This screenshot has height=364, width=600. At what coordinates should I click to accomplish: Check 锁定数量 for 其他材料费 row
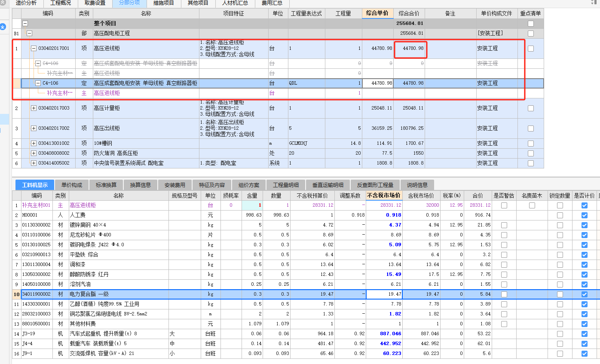pyautogui.click(x=560, y=324)
